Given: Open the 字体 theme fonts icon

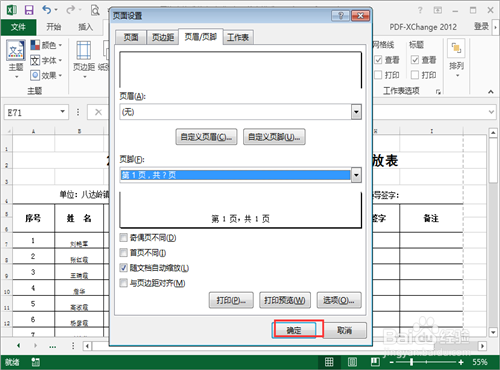Looking at the screenshot, I should coord(35,60).
